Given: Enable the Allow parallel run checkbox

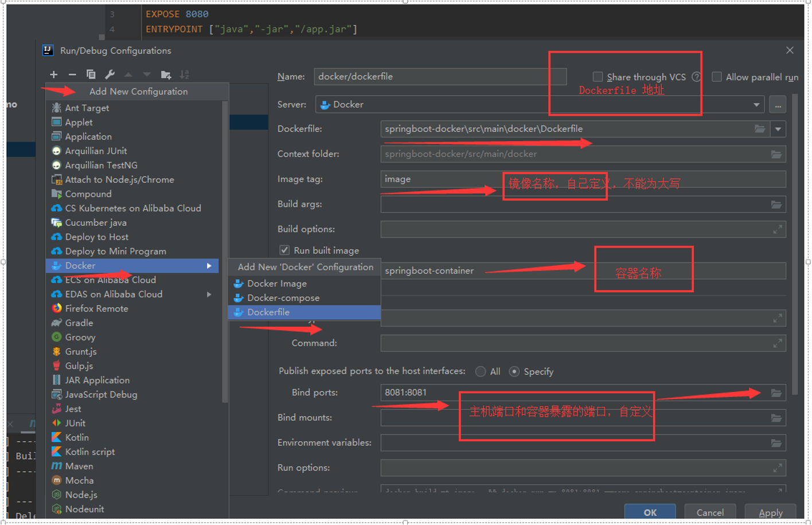Looking at the screenshot, I should coord(717,77).
